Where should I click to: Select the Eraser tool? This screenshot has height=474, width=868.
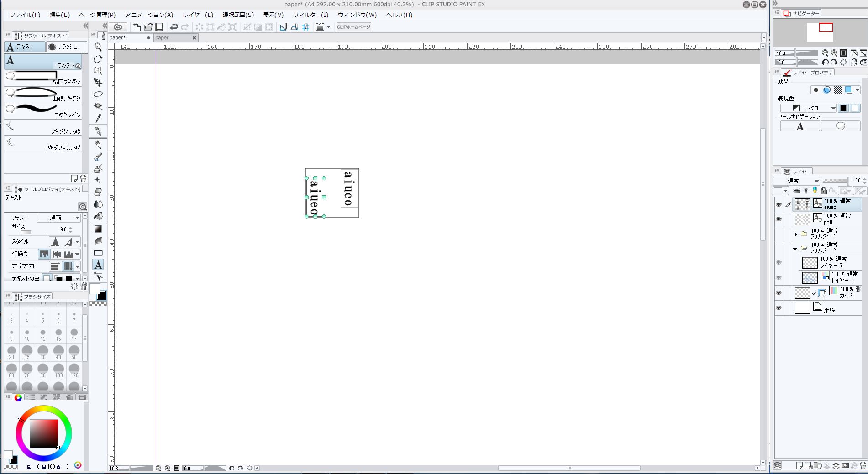(98, 192)
